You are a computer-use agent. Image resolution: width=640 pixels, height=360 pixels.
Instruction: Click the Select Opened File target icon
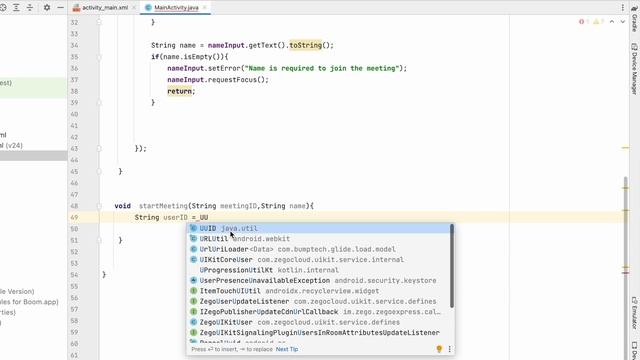2,7
